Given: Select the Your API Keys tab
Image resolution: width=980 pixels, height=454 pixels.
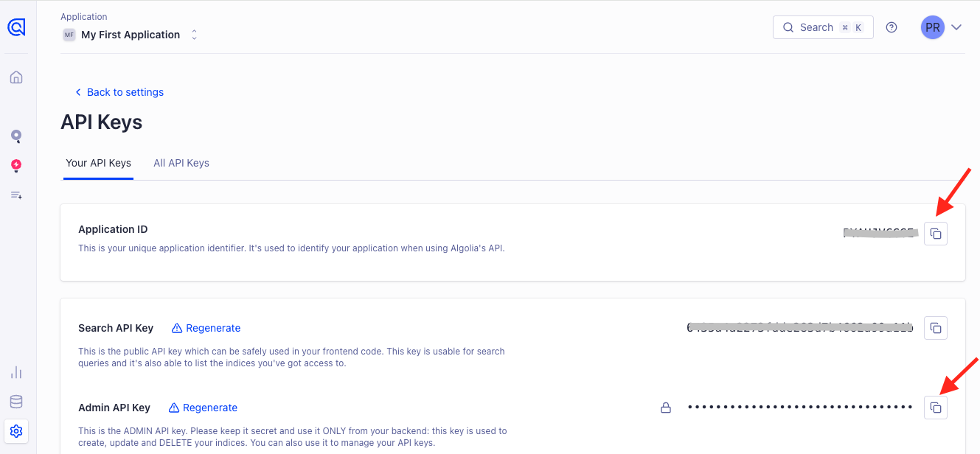Looking at the screenshot, I should 98,163.
